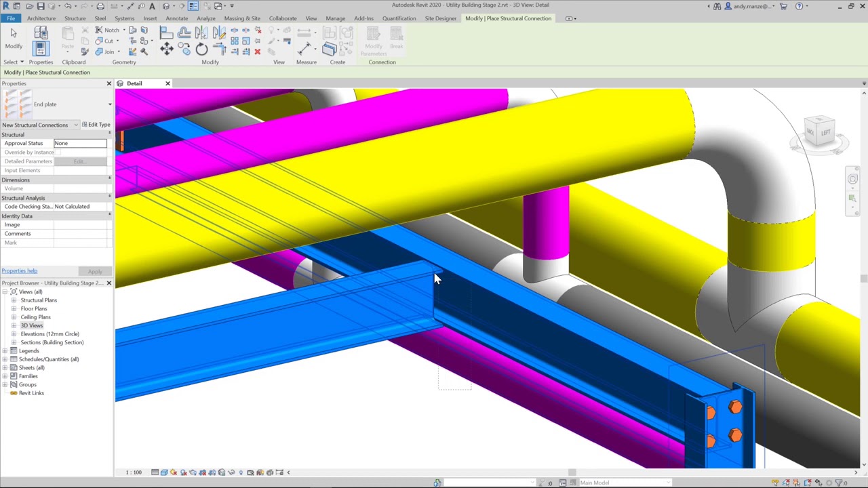Open the Annotate ribbon tab
Image resolution: width=868 pixels, height=488 pixels.
coord(176,18)
